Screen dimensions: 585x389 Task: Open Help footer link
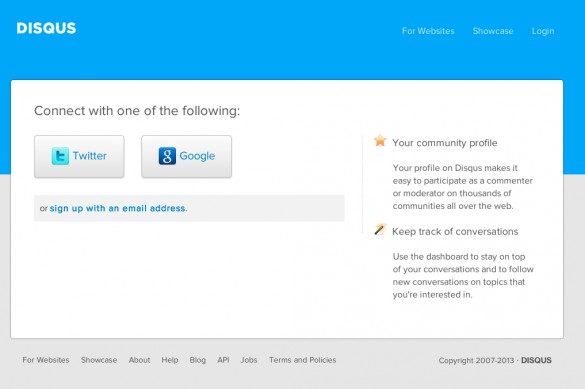point(170,360)
